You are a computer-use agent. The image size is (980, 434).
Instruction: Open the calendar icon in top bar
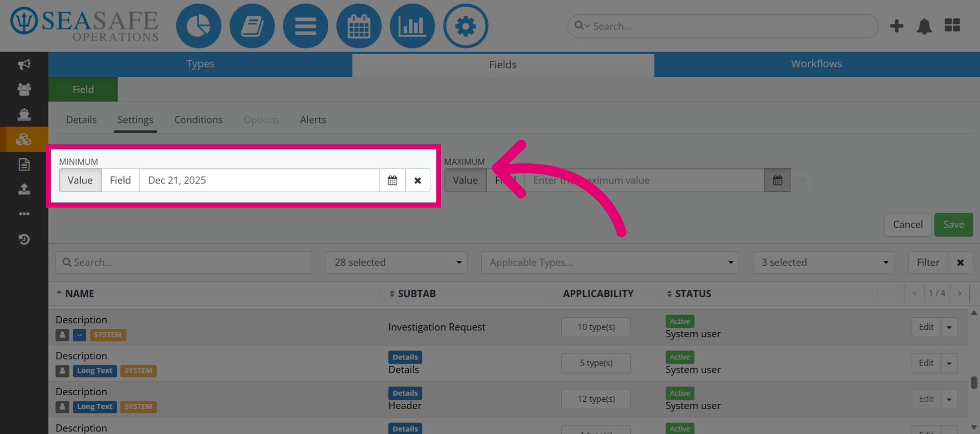pos(359,26)
